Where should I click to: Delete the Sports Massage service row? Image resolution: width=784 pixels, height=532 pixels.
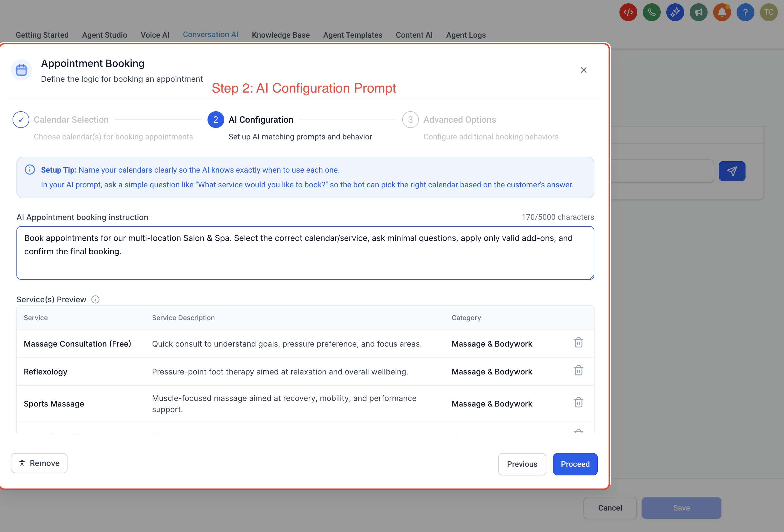[578, 403]
